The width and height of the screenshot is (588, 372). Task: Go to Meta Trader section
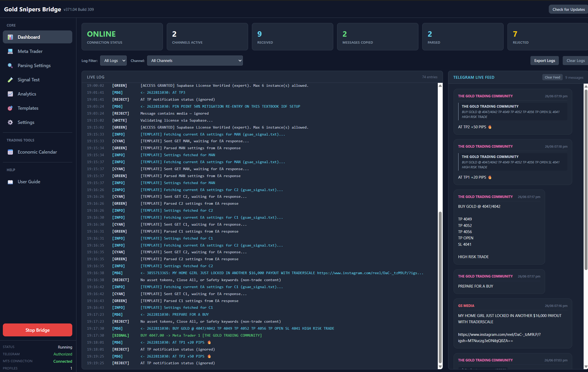[x=37, y=51]
